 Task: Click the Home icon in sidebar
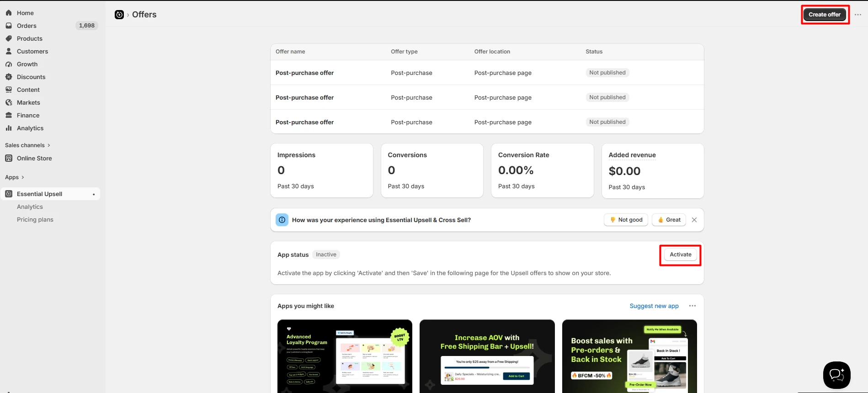coord(9,13)
